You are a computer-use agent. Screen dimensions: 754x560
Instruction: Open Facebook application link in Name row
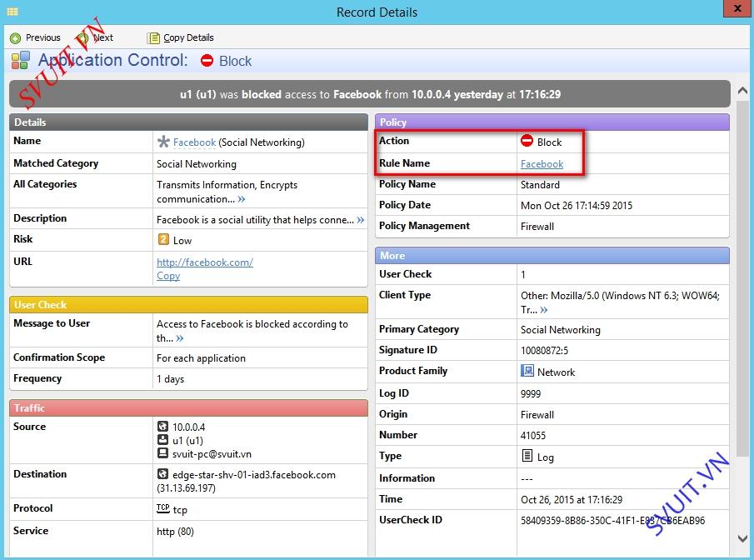point(194,142)
